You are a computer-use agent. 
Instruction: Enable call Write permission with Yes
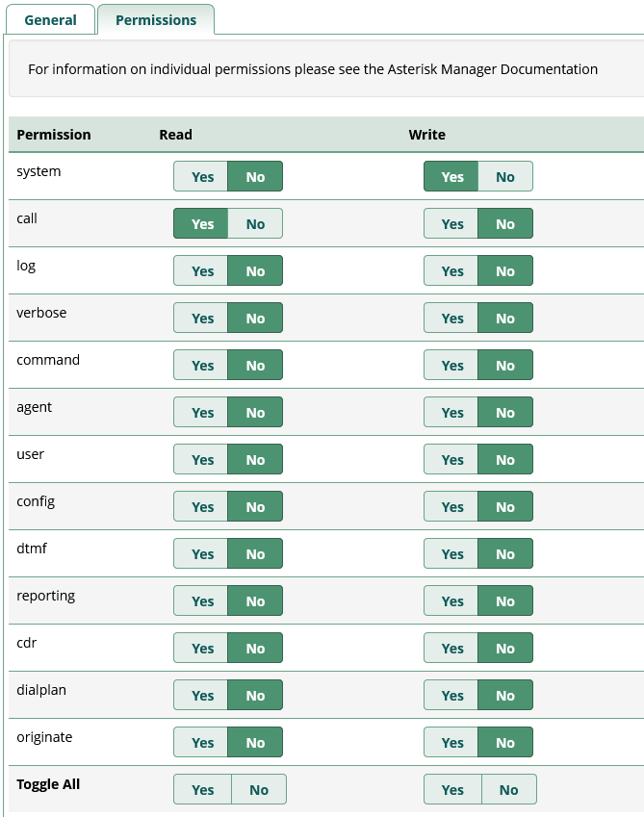coord(451,224)
